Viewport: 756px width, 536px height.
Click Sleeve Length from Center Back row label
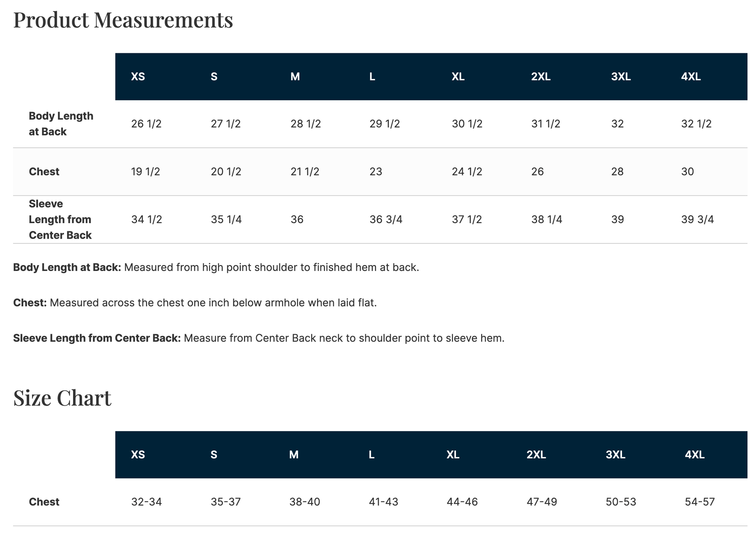tap(60, 220)
